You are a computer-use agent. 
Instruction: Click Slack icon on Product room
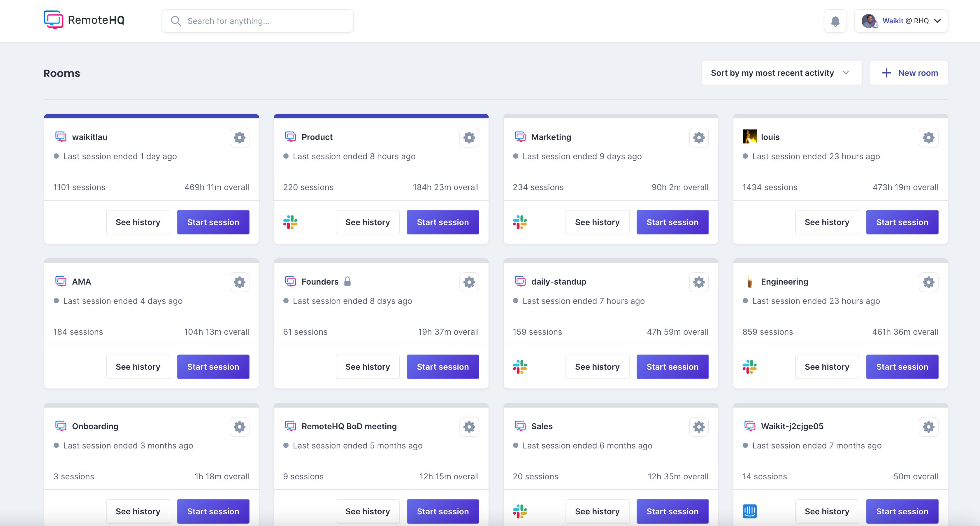[x=290, y=222]
